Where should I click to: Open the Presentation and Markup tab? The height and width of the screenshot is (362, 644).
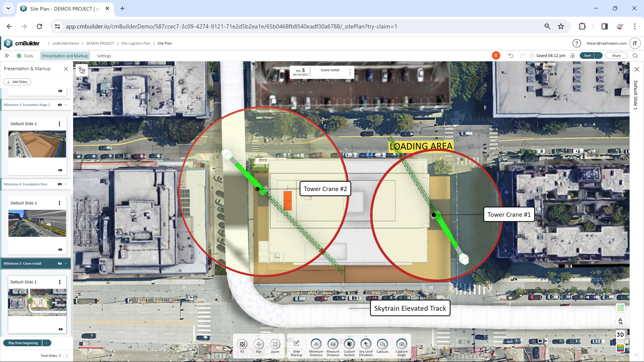(x=65, y=56)
